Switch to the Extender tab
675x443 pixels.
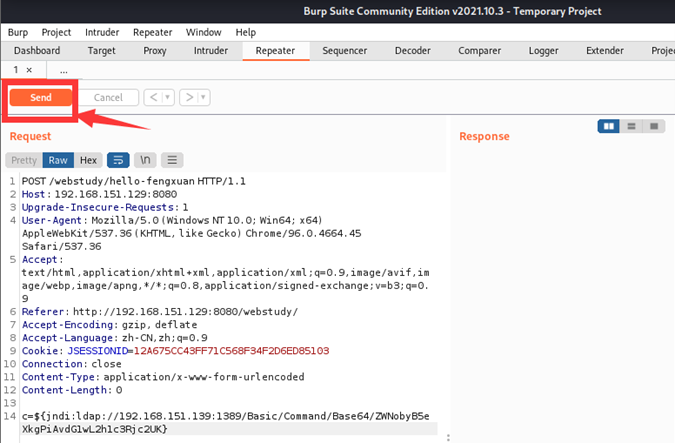[604, 51]
